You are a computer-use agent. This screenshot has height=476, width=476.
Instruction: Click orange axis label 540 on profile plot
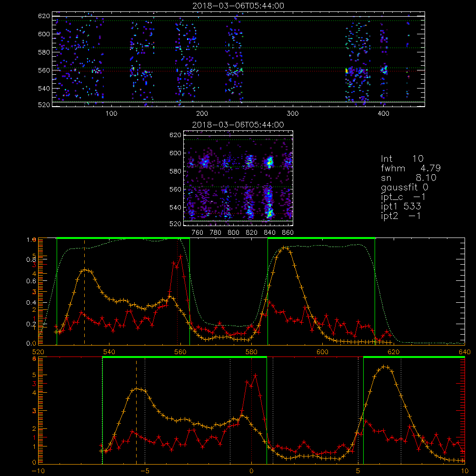[109, 352]
